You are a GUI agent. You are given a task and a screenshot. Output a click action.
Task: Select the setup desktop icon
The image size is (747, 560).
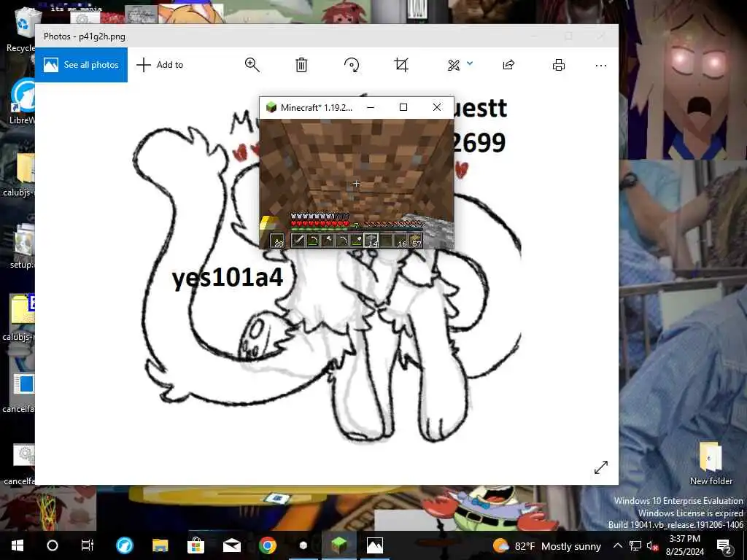(21, 246)
